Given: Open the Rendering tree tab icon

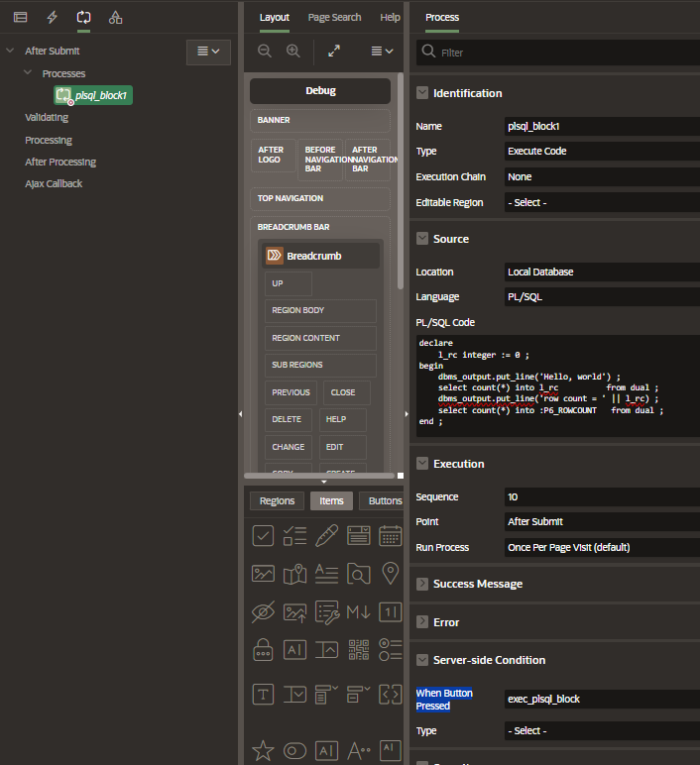Looking at the screenshot, I should coord(20,18).
